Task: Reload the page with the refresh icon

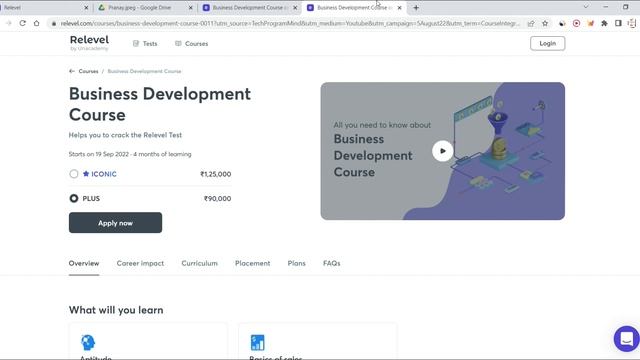Action: [x=22, y=23]
